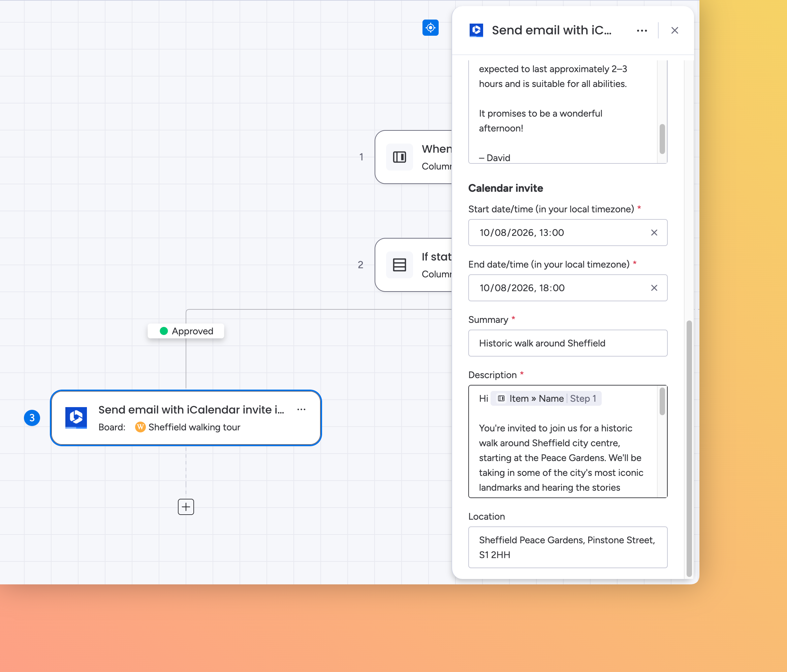Image resolution: width=787 pixels, height=672 pixels.
Task: Click the Description textarea scrollbar thumb
Action: (662, 401)
